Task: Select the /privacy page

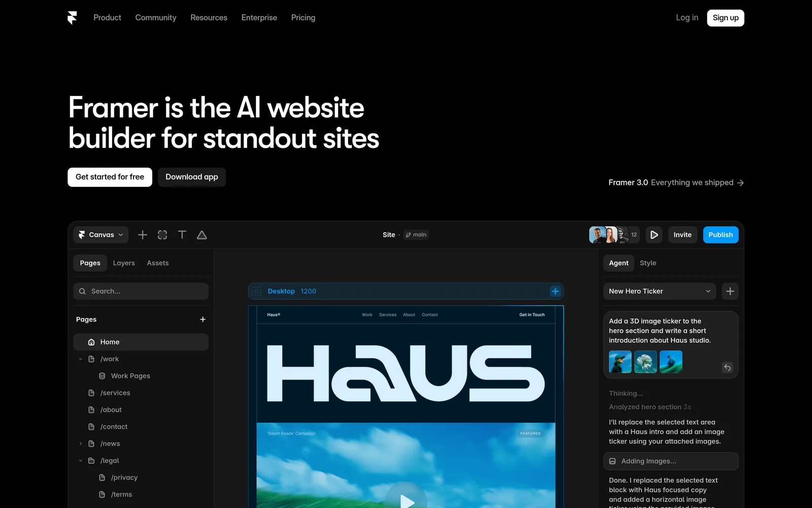Action: click(x=124, y=478)
